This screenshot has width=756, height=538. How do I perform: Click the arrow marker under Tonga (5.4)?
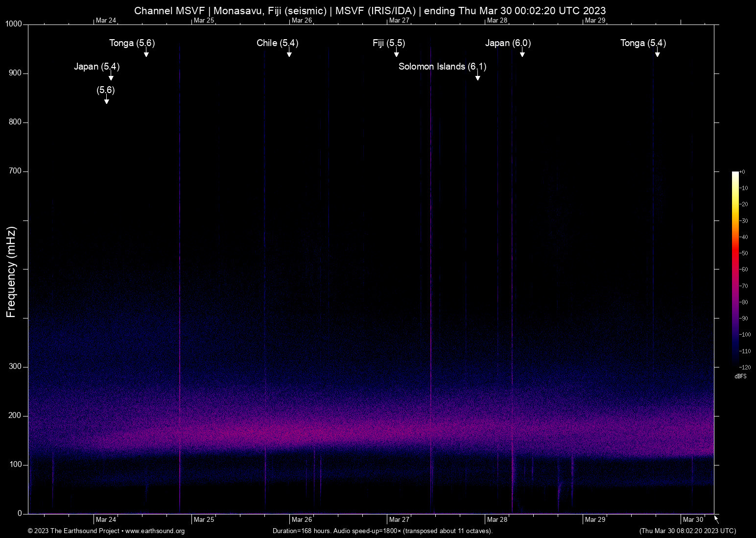658,53
